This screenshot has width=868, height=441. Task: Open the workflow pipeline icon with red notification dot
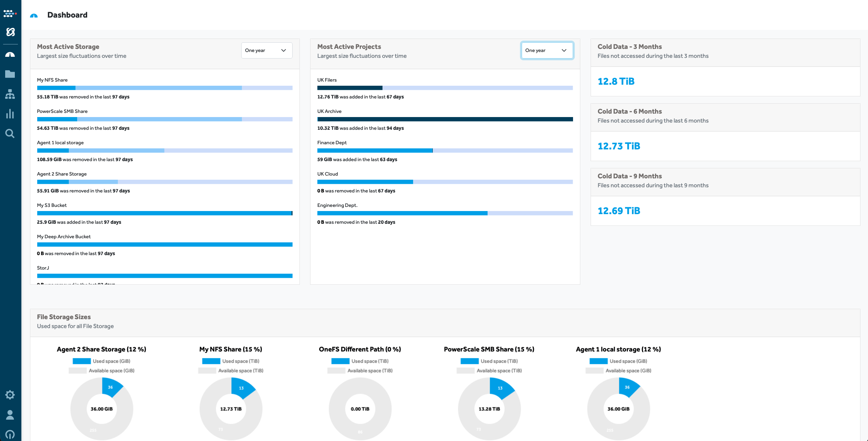[x=10, y=14]
